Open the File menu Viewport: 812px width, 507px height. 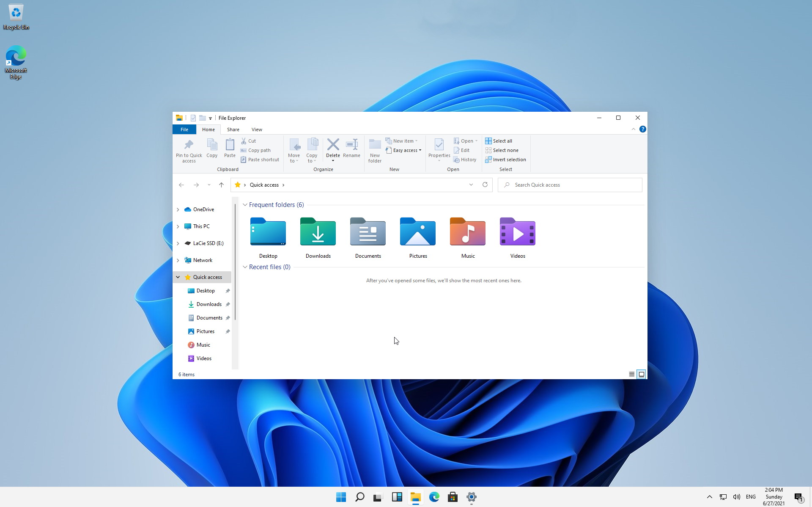coord(184,130)
